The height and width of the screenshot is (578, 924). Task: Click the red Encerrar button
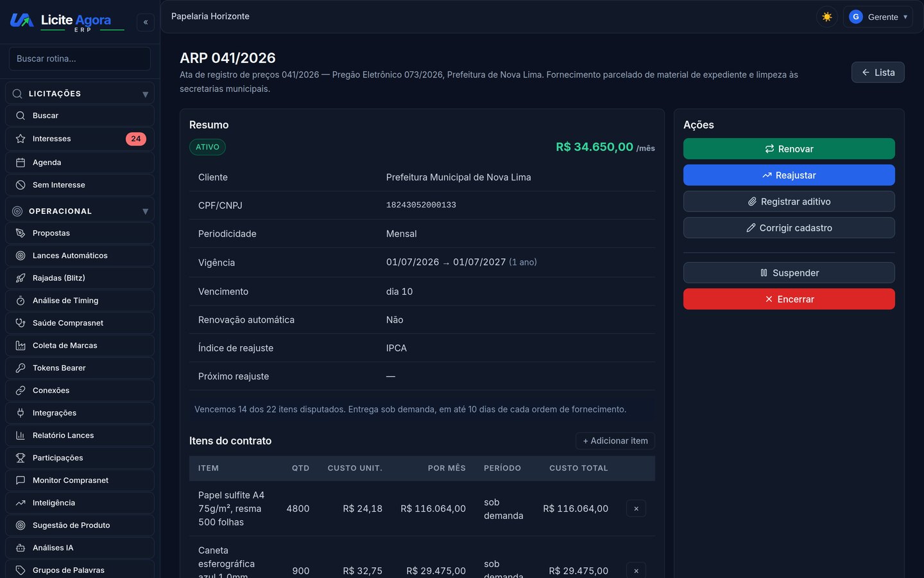pos(789,299)
